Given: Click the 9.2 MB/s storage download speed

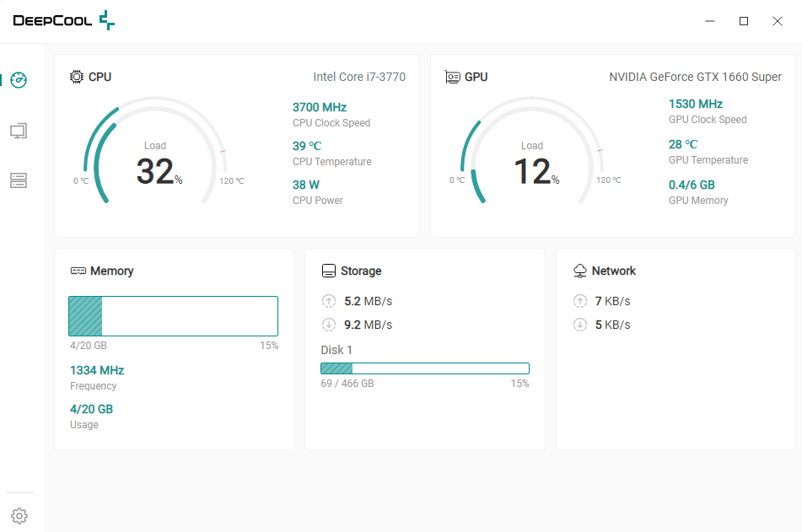Looking at the screenshot, I should click(369, 325).
